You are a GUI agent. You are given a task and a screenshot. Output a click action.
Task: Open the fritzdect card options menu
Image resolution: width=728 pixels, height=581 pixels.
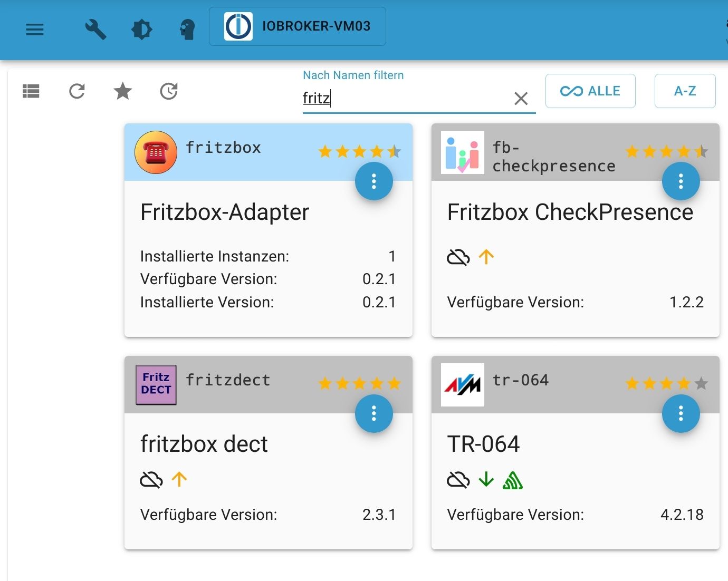374,414
